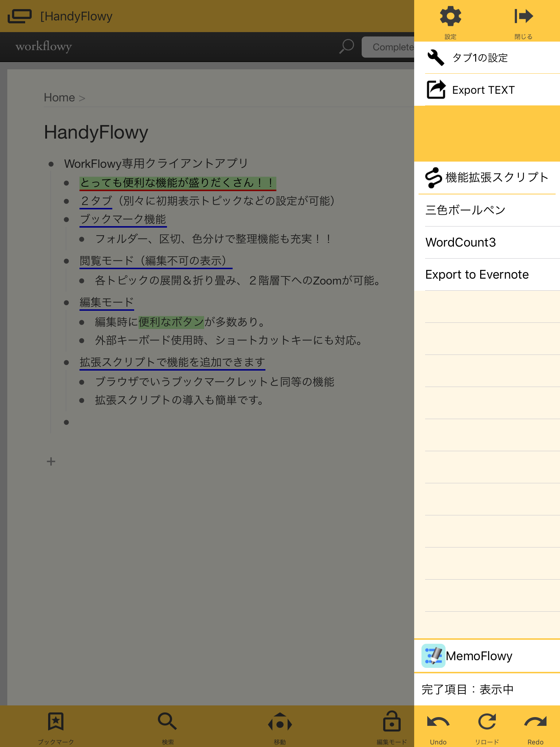560x747 pixels.
Task: Click the wrench icon for タブ1の設定
Action: point(436,58)
